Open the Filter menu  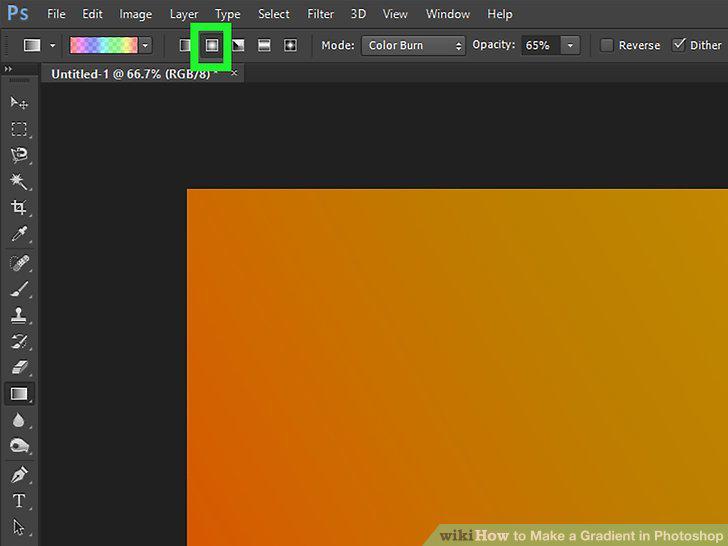coord(320,14)
